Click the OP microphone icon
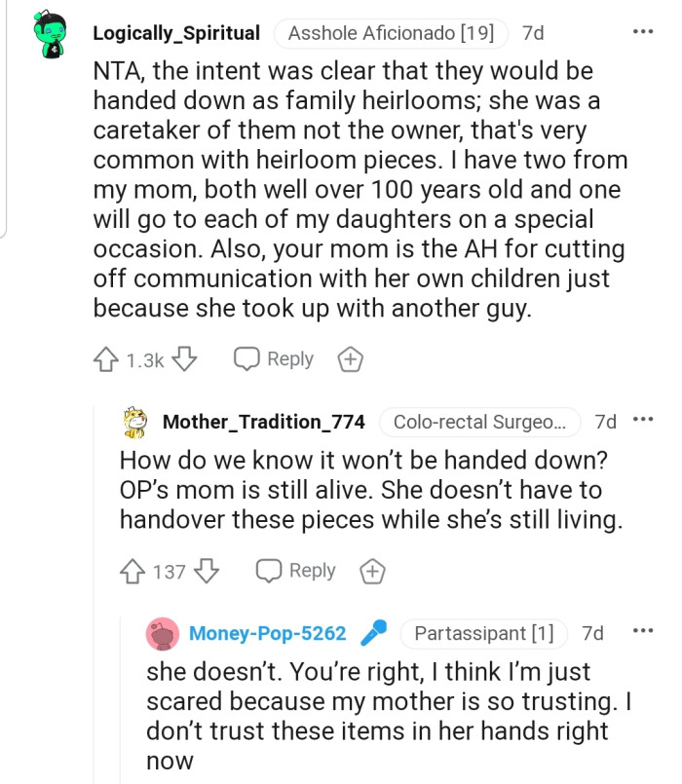Screen dimensions: 682x784 [372, 633]
